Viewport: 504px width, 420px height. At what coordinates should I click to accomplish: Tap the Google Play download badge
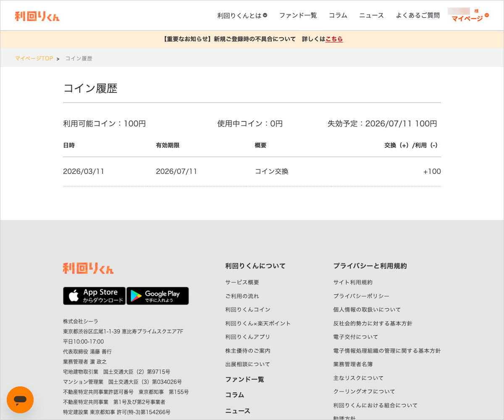(x=157, y=296)
